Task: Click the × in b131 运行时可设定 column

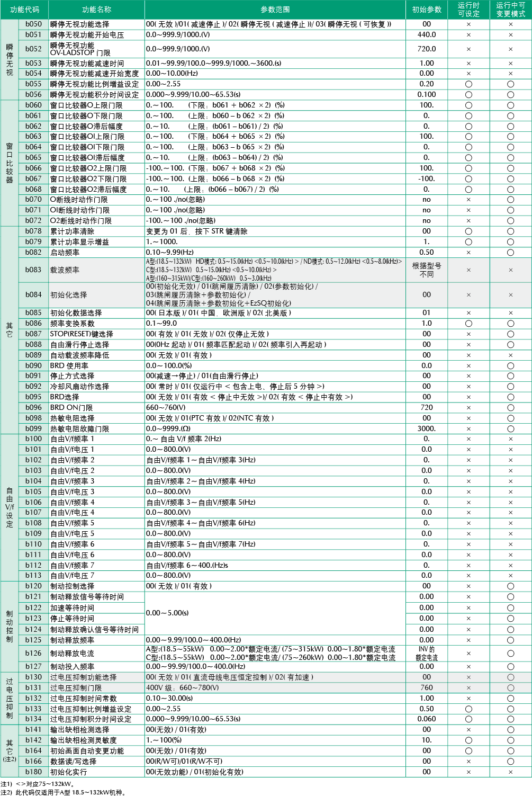Action: 468,688
